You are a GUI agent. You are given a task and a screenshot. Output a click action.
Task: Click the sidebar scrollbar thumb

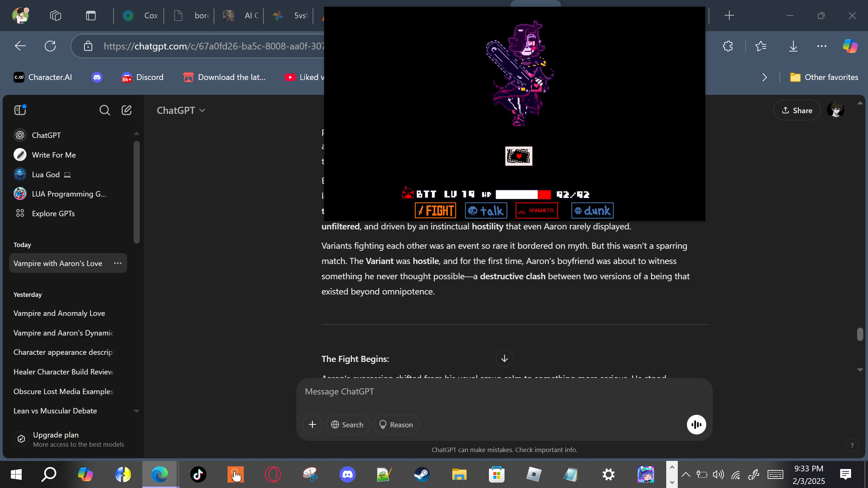click(137, 192)
